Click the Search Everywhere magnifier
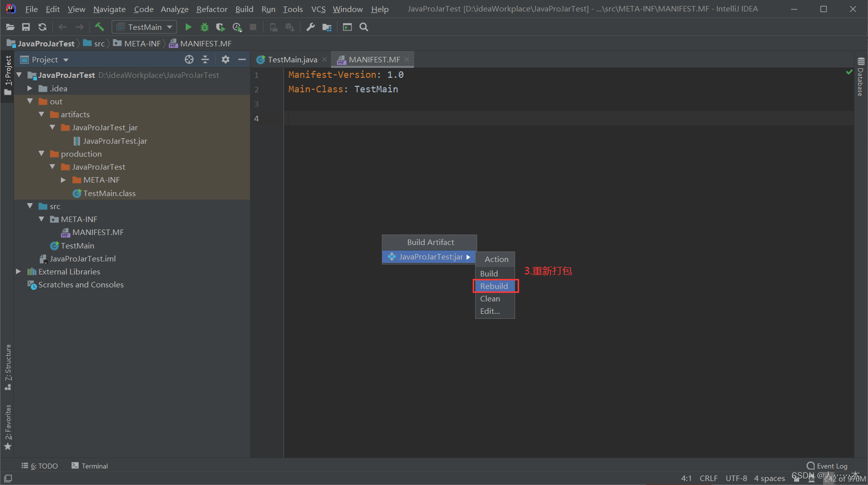This screenshot has height=485, width=868. pos(364,27)
